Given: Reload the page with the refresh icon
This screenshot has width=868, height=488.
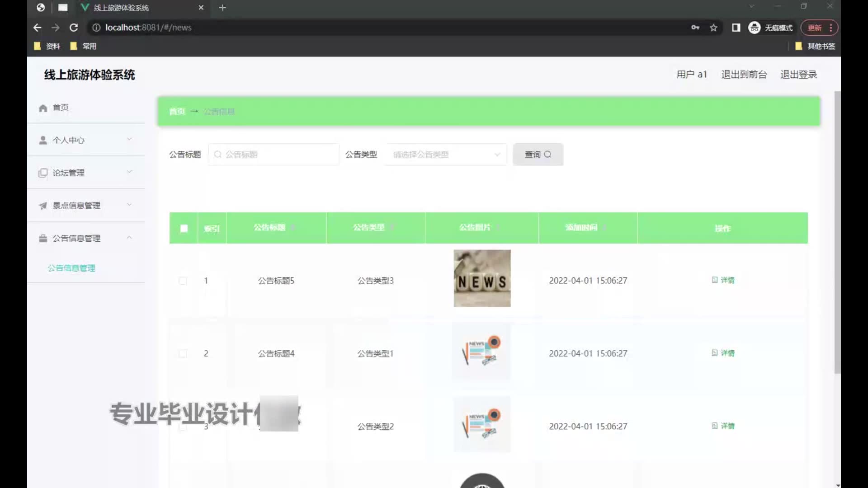Looking at the screenshot, I should (x=74, y=28).
